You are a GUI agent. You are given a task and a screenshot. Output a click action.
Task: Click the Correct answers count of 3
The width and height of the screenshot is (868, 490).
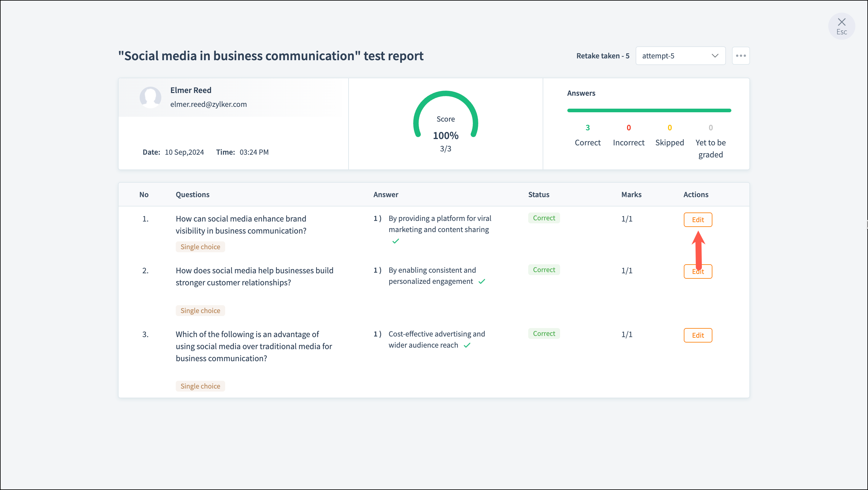tap(587, 128)
